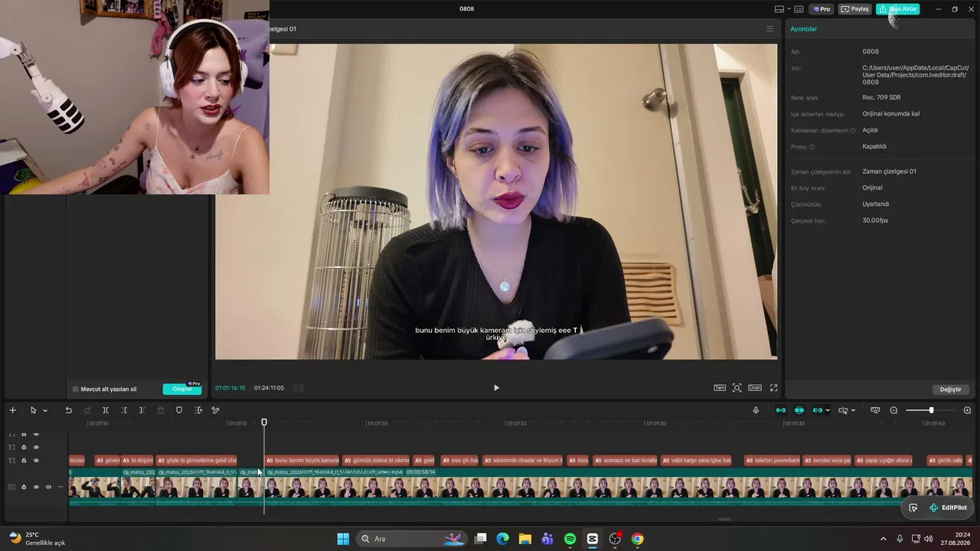Add a new track with the plus icon
This screenshot has height=551, width=980.
click(12, 410)
